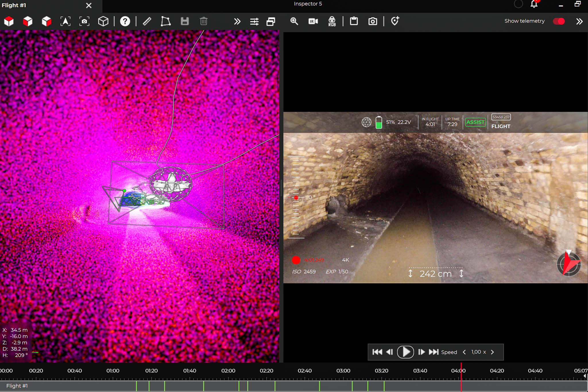Select the Flight #1 tab
The height and width of the screenshot is (392, 588).
coord(14,5)
